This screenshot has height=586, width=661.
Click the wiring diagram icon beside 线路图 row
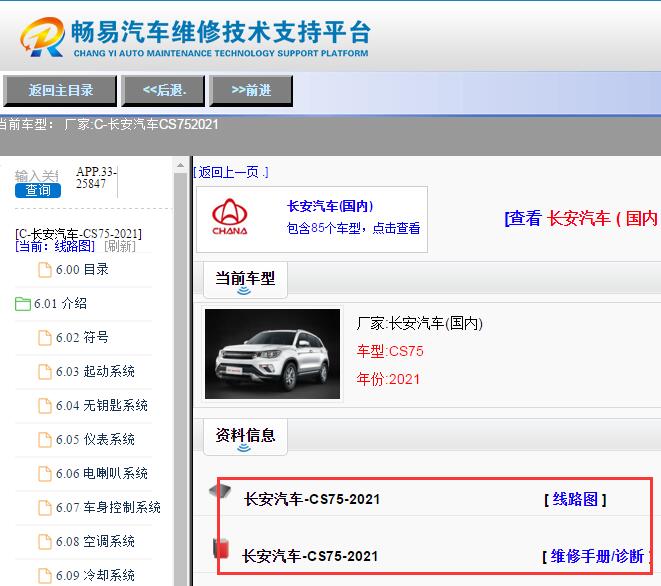(220, 491)
